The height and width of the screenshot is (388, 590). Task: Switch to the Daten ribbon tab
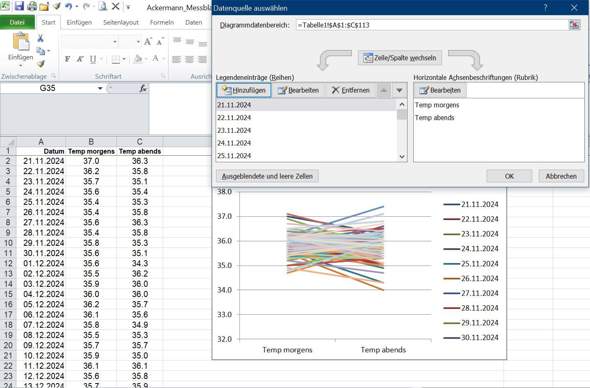tap(193, 23)
